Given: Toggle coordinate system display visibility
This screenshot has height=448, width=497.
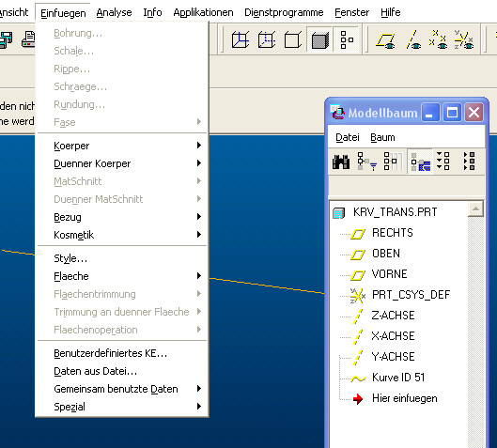Looking at the screenshot, I should 464,40.
